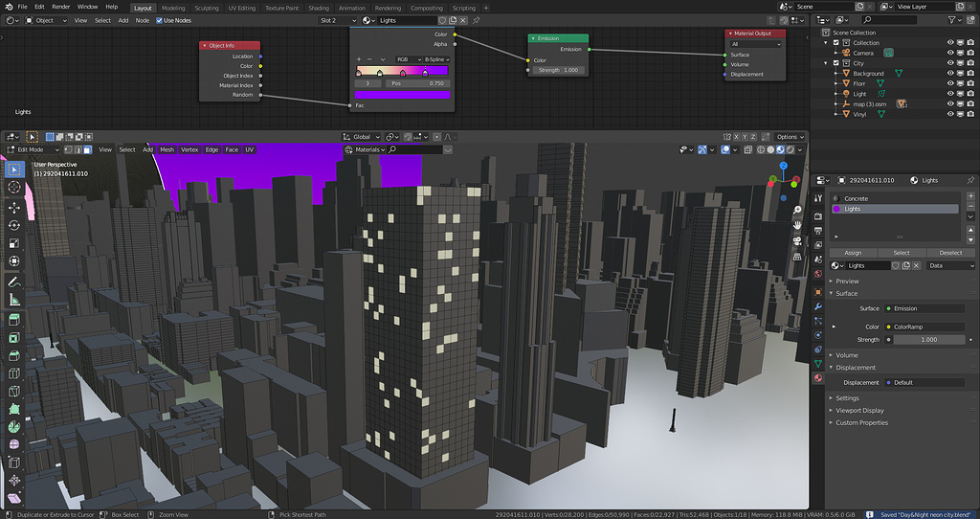The width and height of the screenshot is (980, 519).
Task: Open the Mesh menu in viewport
Action: pyautogui.click(x=167, y=149)
